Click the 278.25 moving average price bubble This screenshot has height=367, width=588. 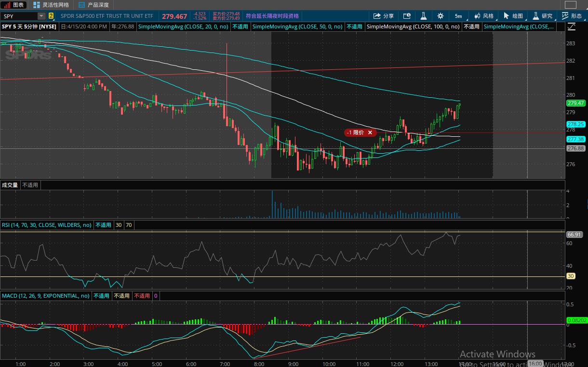[576, 124]
